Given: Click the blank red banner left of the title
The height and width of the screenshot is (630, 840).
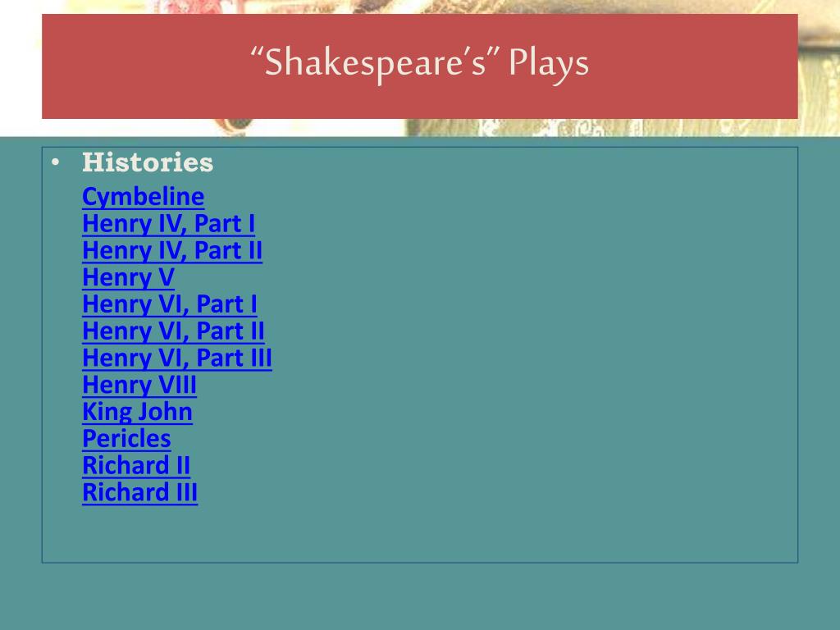Looking at the screenshot, I should (x=139, y=66).
